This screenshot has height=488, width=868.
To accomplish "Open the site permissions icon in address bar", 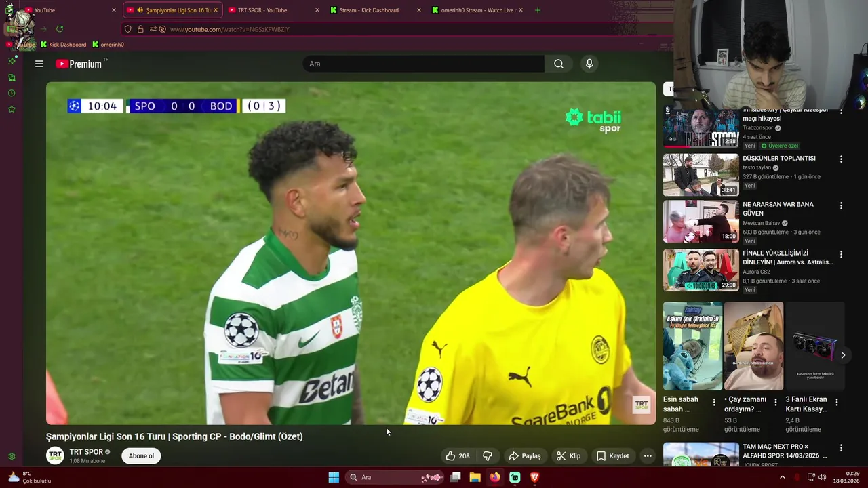I will click(x=153, y=29).
